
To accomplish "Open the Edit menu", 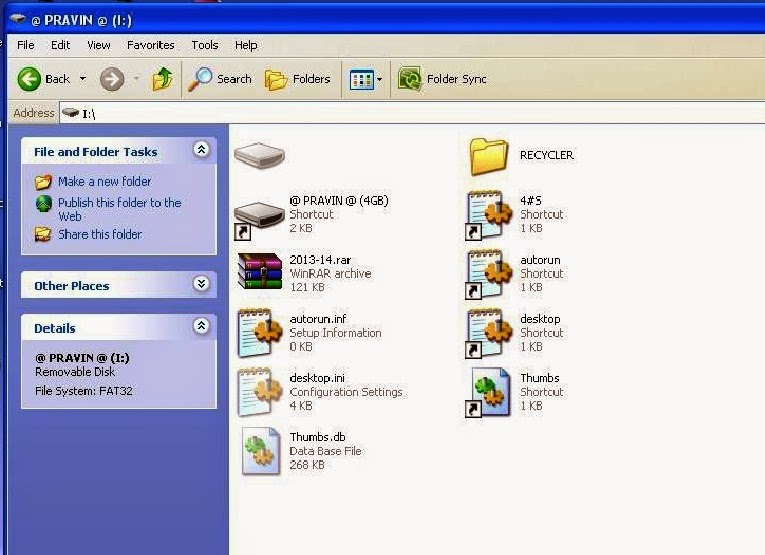I will pos(60,45).
